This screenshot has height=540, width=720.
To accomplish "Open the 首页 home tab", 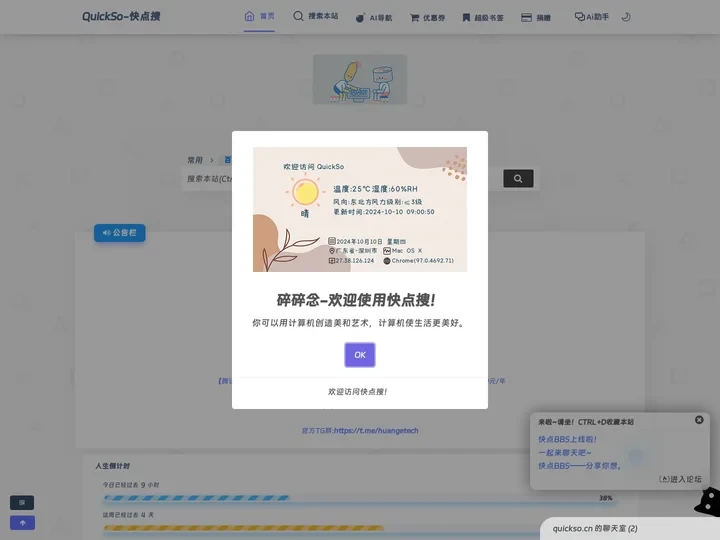I will coord(259,17).
